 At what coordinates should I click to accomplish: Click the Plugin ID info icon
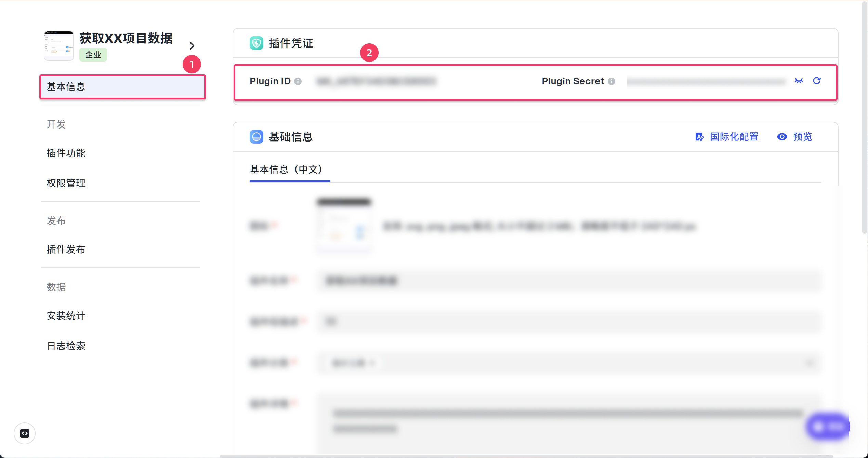click(298, 81)
